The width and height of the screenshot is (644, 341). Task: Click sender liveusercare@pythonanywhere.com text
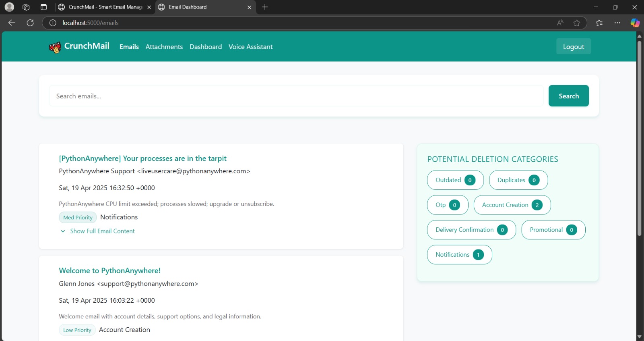(x=194, y=171)
